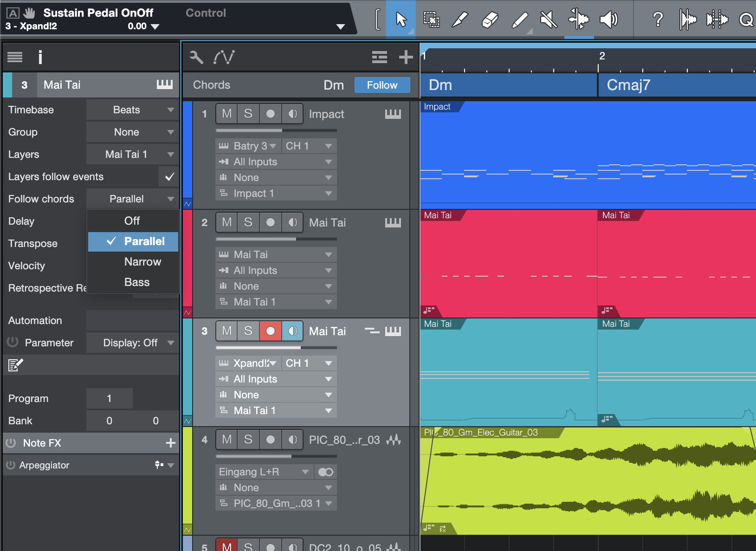Select the Eraser tool
The height and width of the screenshot is (551, 756).
[490, 19]
